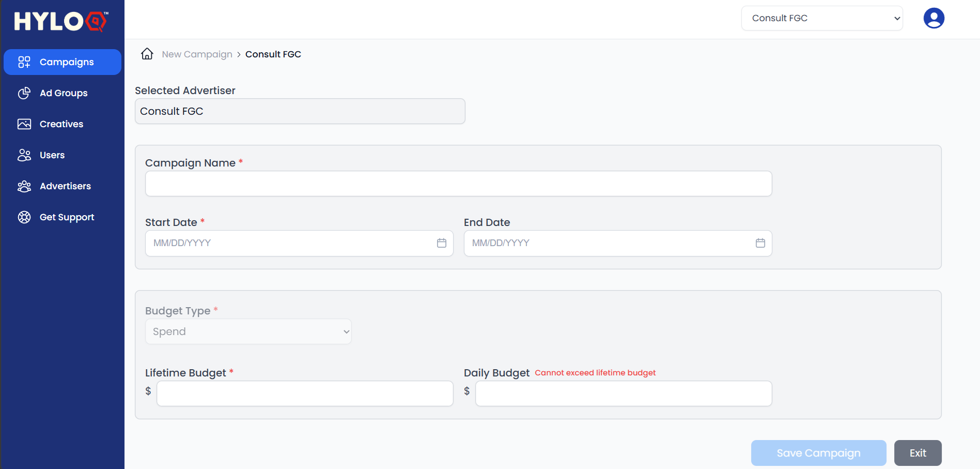Focus the Campaign Name input field
The height and width of the screenshot is (469, 980).
(x=459, y=184)
